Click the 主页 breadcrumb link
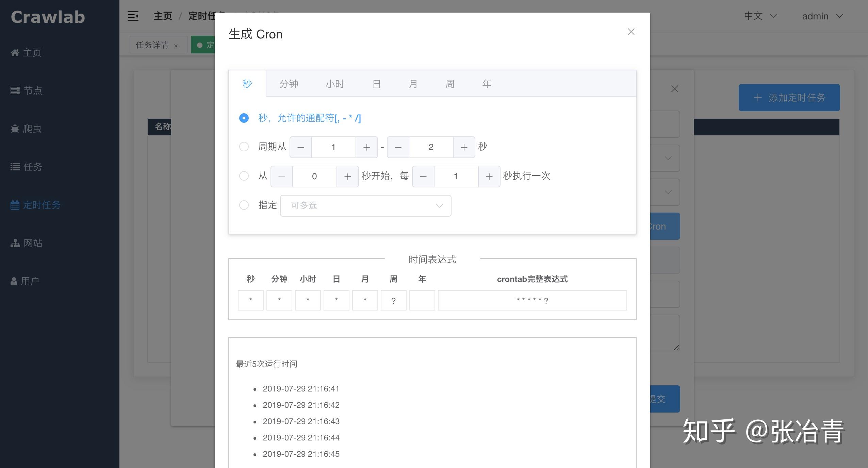 click(x=163, y=16)
